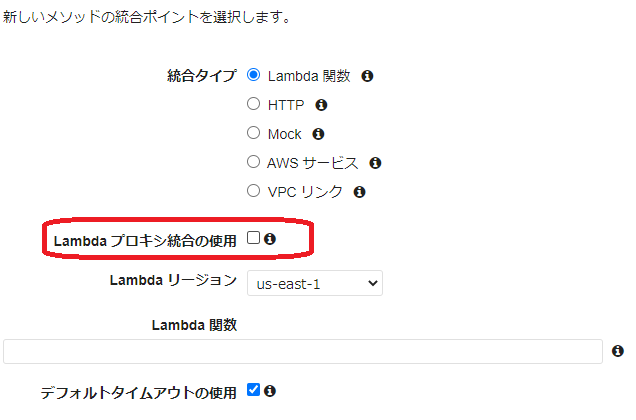The height and width of the screenshot is (420, 636).
Task: Click info icon for Lambda プロキシ統合の使用
Action: tap(269, 239)
